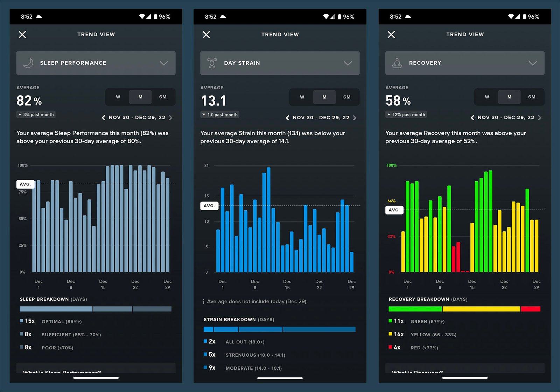Switch Sleep Performance to weekly view
This screenshot has width=560, height=392.
118,97
